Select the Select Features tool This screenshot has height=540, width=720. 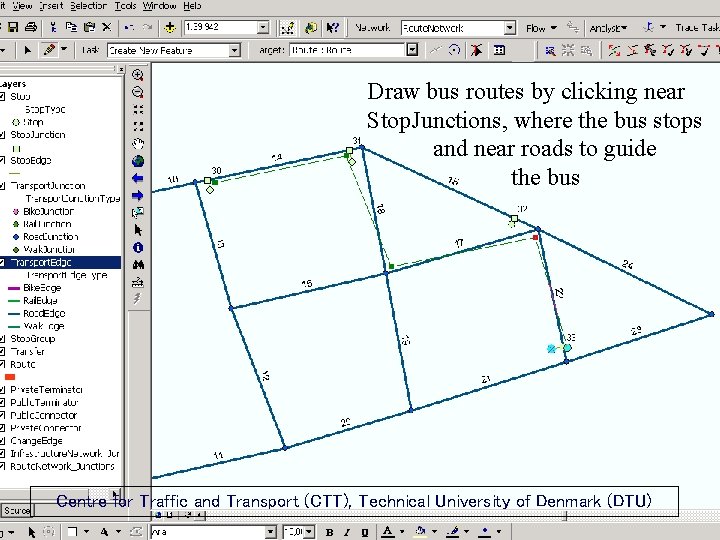[x=138, y=213]
